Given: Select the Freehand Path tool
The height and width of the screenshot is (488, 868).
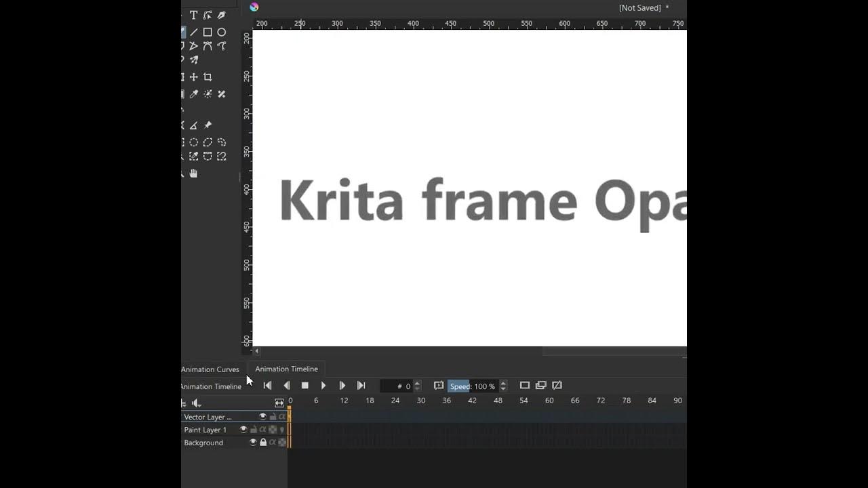Looking at the screenshot, I should 221,46.
